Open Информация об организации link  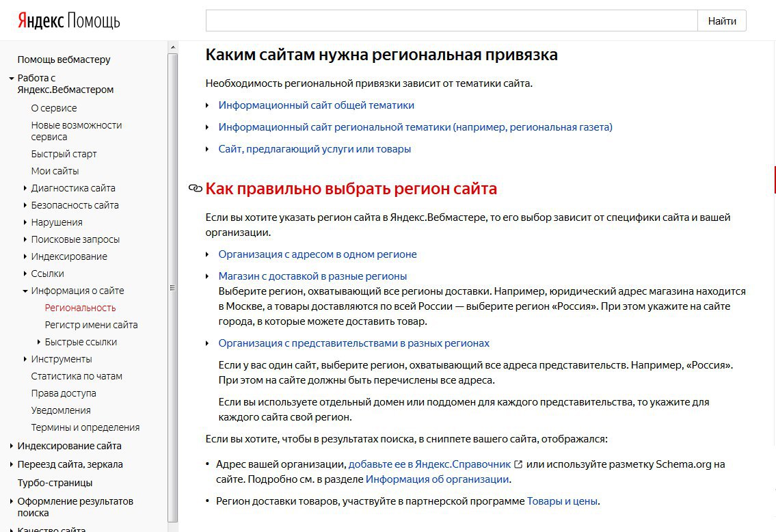[x=437, y=479]
